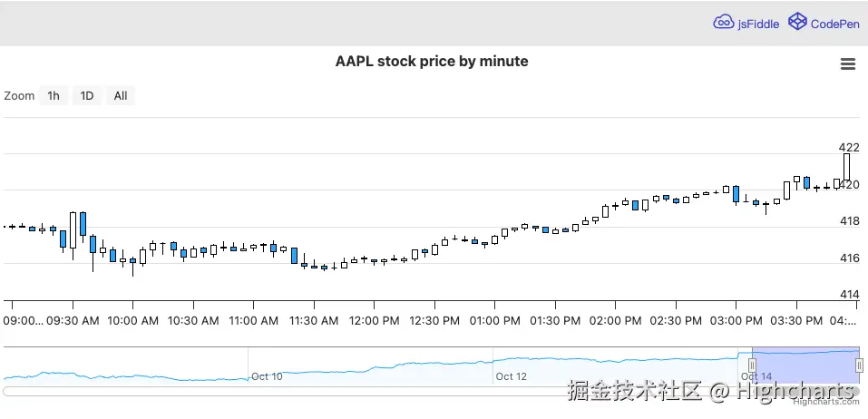Click the 01:00 PM axis label
The image size is (868, 419).
495,320
